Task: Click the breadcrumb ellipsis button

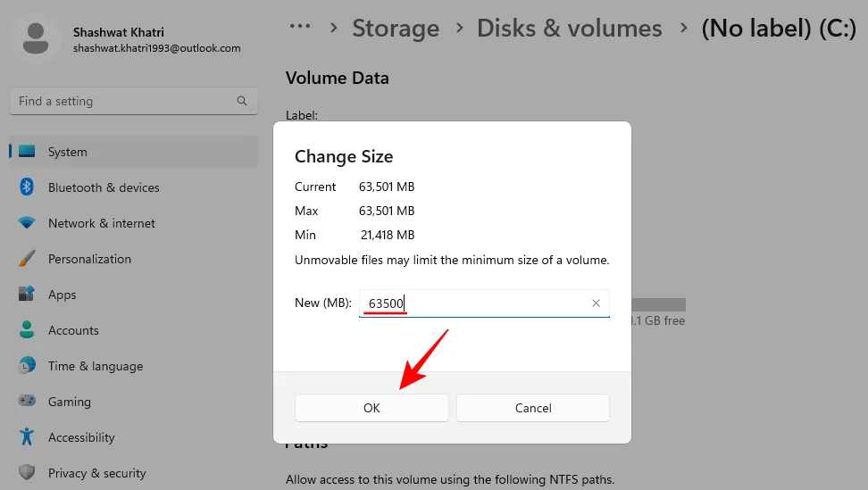Action: pyautogui.click(x=300, y=26)
